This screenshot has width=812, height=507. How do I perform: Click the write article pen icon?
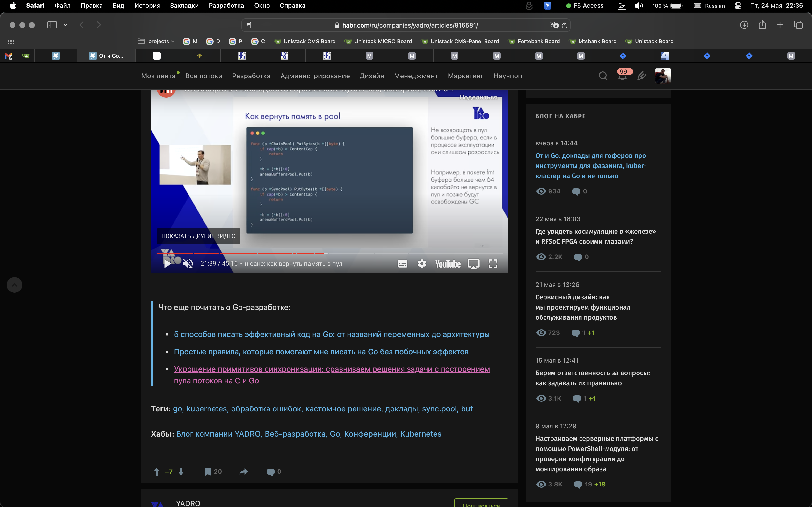(x=642, y=76)
